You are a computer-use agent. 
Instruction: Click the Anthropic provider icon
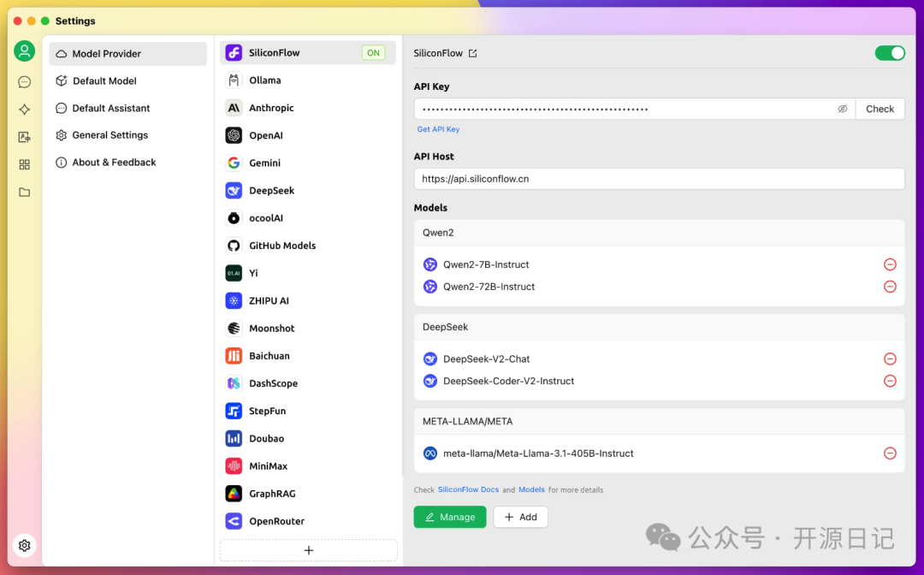[234, 108]
